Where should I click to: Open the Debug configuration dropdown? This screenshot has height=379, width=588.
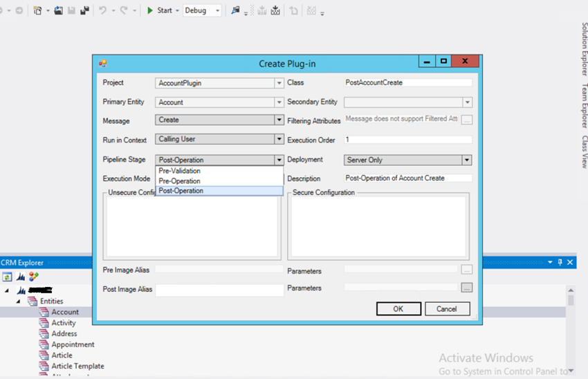217,11
